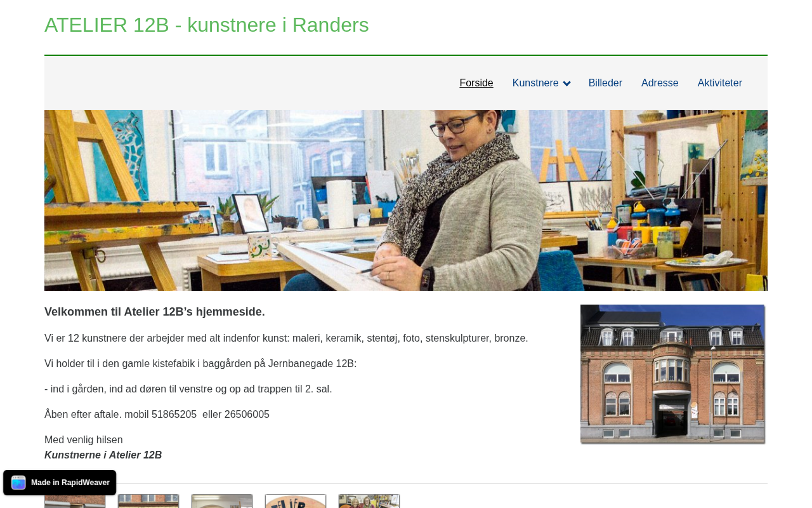
Task: Open the Kunstnere menu item
Action: pos(535,83)
